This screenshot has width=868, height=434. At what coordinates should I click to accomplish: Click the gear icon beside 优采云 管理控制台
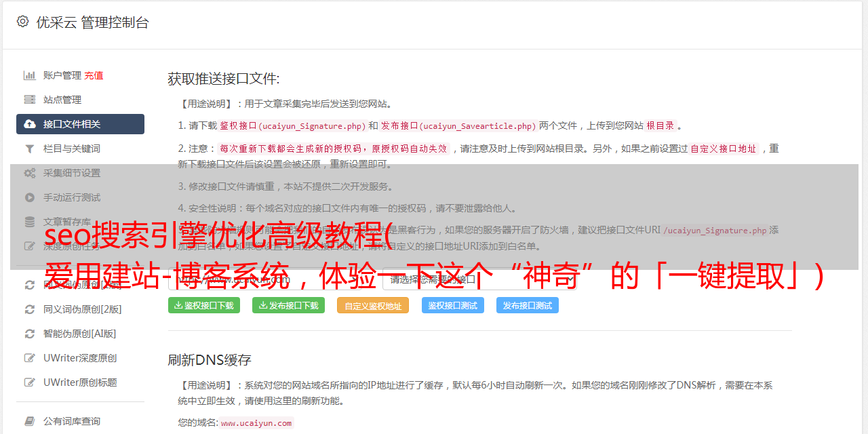(x=23, y=22)
